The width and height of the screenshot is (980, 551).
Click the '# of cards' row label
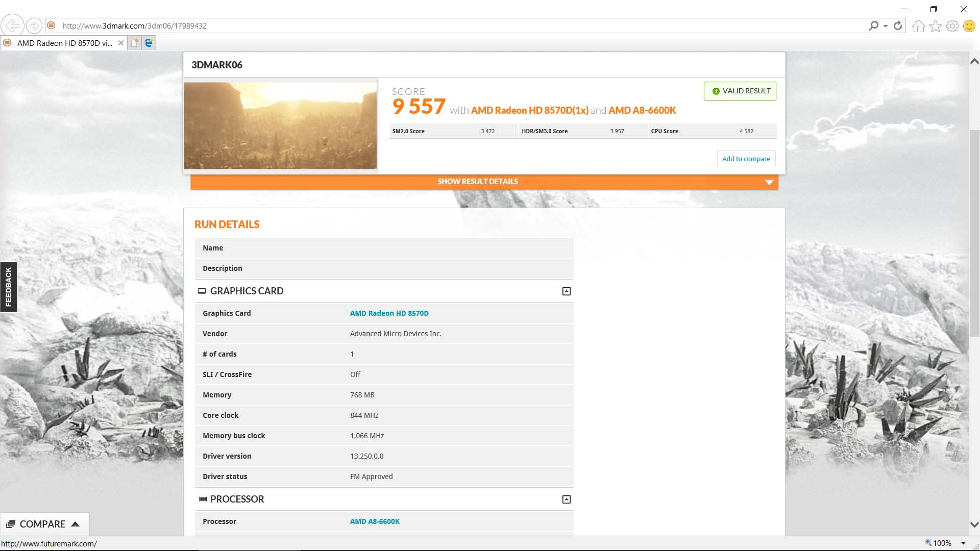pos(219,354)
